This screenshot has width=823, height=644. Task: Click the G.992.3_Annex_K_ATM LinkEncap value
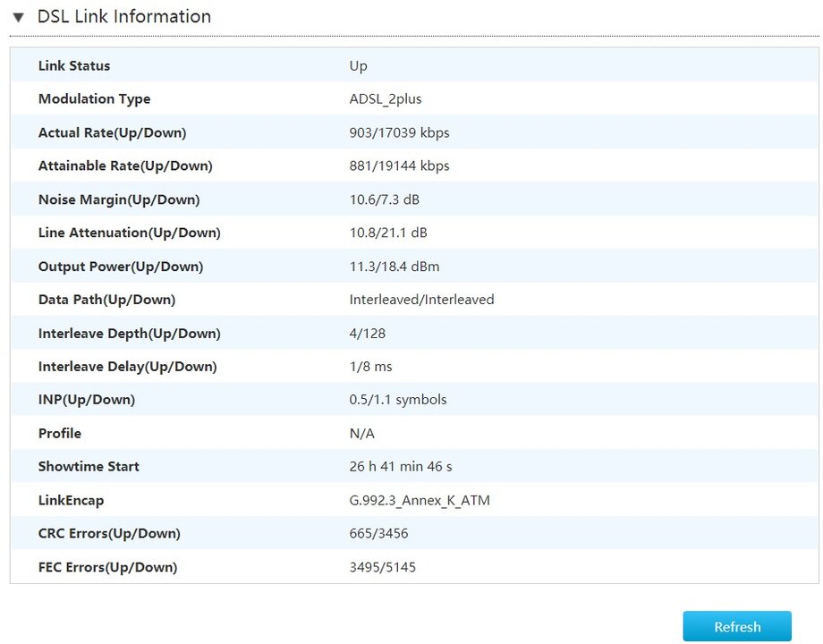[420, 500]
